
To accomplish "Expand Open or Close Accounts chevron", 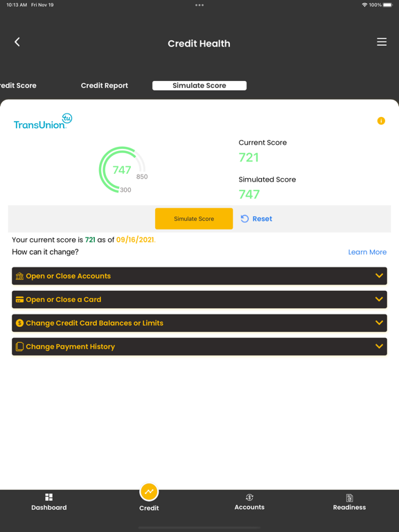I will pos(379,276).
